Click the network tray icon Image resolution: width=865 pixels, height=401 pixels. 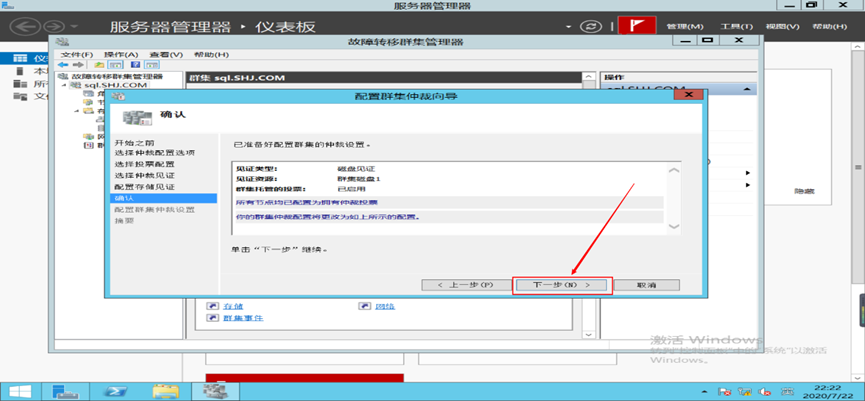point(745,392)
